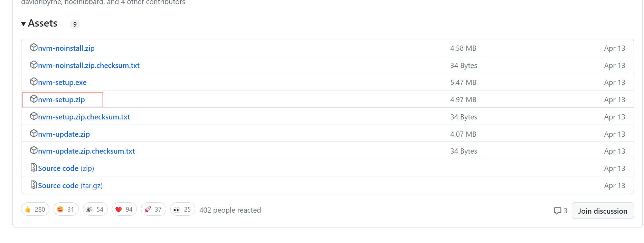Viewport: 644px width, 243px height.
Task: Toggle the party popper reaction showing 54
Action: (95, 210)
